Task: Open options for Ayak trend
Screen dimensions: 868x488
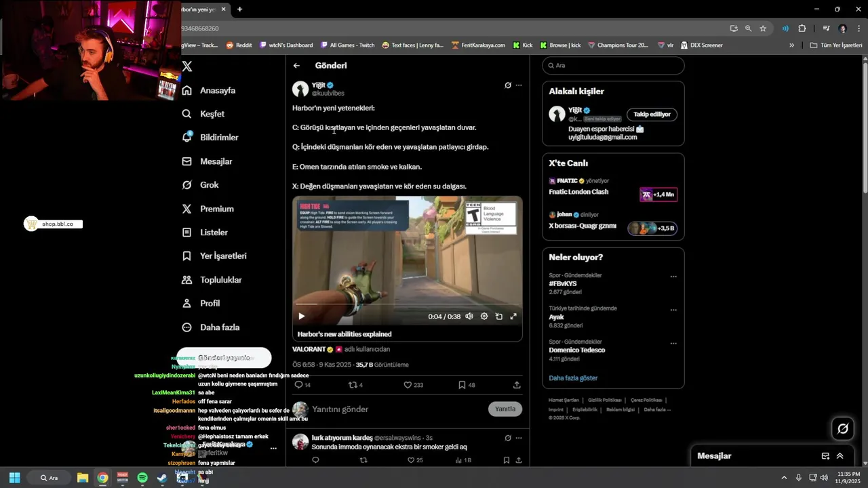Action: click(673, 310)
